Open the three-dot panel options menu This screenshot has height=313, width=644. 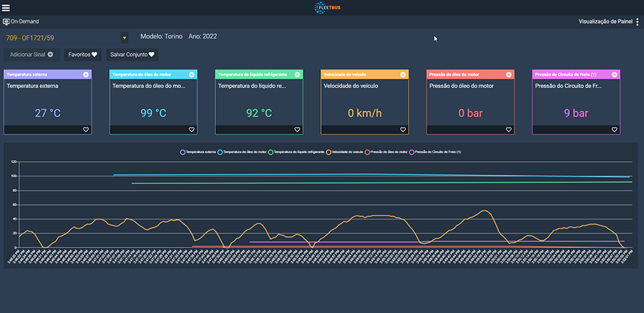click(637, 21)
